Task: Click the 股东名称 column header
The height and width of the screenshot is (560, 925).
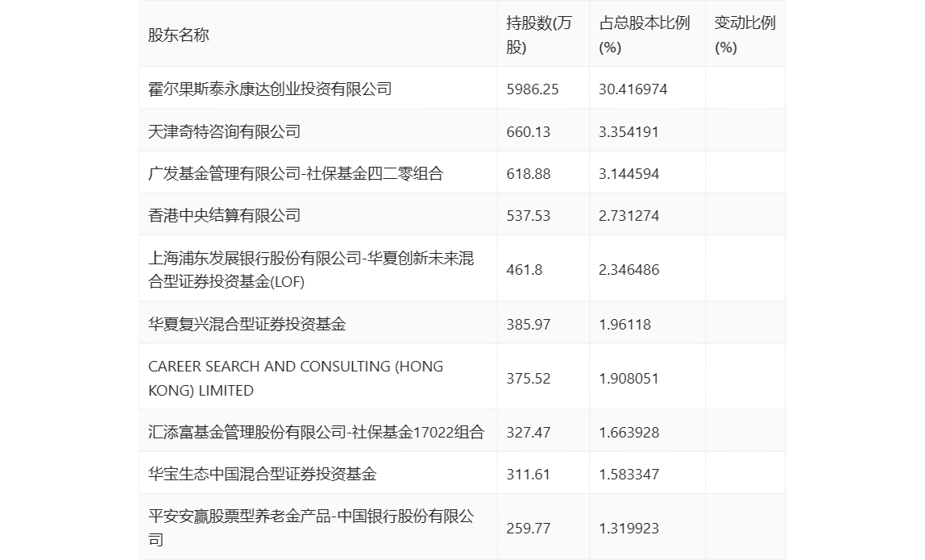Action: pyautogui.click(x=179, y=35)
